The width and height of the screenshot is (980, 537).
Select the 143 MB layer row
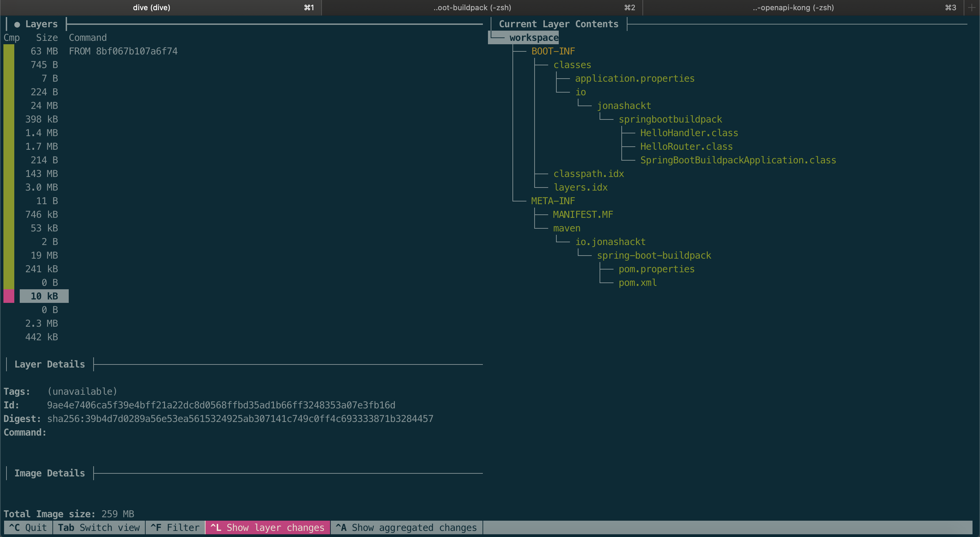click(42, 174)
